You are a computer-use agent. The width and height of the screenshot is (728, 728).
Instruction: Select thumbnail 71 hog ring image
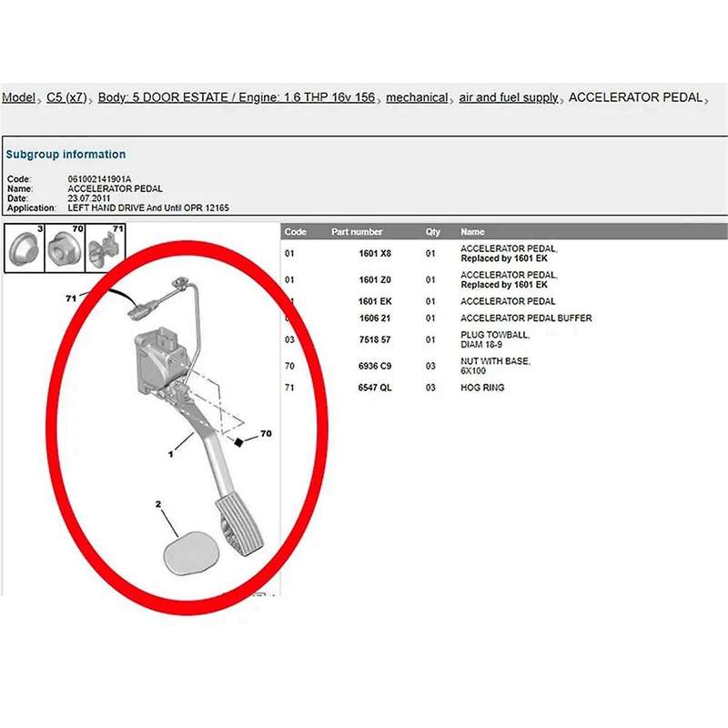pyautogui.click(x=106, y=248)
